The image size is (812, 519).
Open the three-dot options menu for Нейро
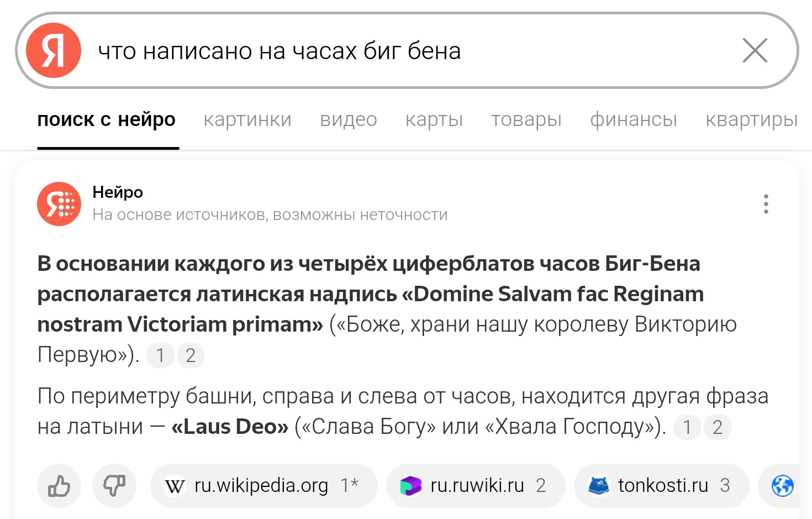pos(766,204)
